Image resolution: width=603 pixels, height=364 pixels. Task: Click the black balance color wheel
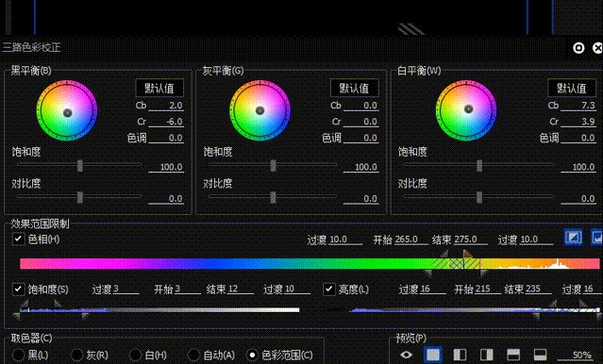tap(67, 110)
